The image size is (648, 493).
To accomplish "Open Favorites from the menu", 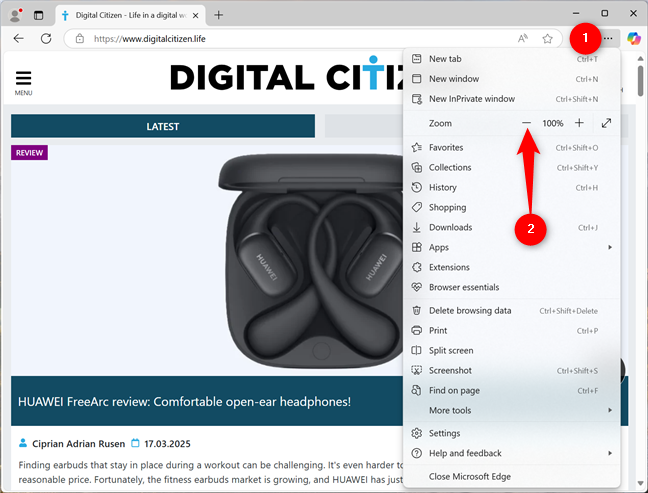I will 512,148.
